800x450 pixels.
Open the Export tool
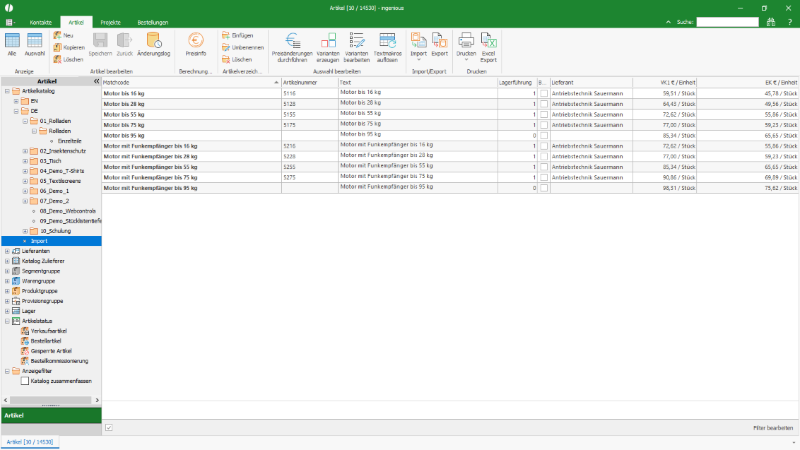[439, 44]
